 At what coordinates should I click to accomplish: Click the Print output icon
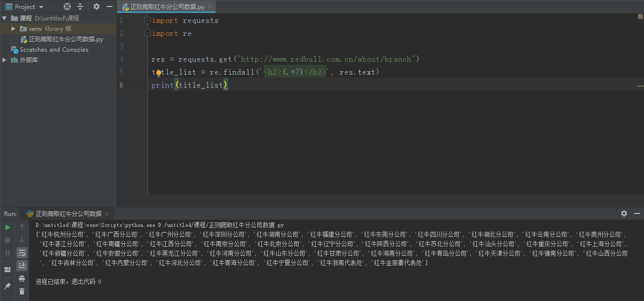[x=22, y=279]
